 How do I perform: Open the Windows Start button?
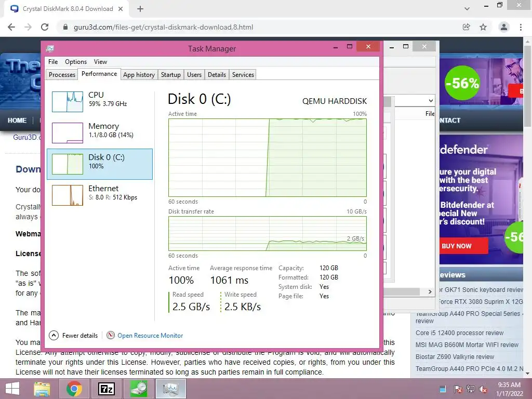click(x=12, y=389)
